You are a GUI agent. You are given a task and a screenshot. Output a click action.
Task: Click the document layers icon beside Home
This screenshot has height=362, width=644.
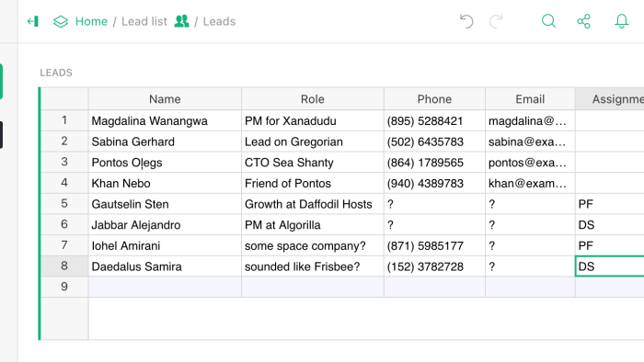pos(61,21)
